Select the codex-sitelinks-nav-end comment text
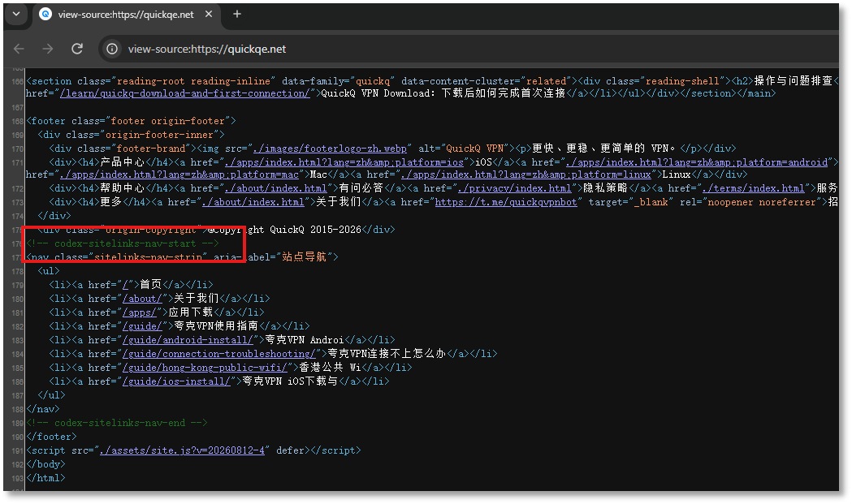Image resolution: width=852 pixels, height=504 pixels. click(116, 423)
